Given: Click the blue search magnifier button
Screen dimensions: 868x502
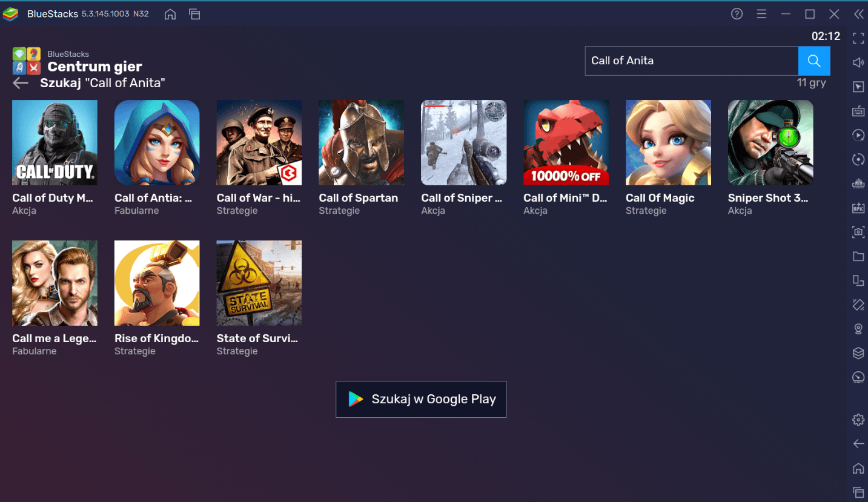Looking at the screenshot, I should (x=814, y=61).
